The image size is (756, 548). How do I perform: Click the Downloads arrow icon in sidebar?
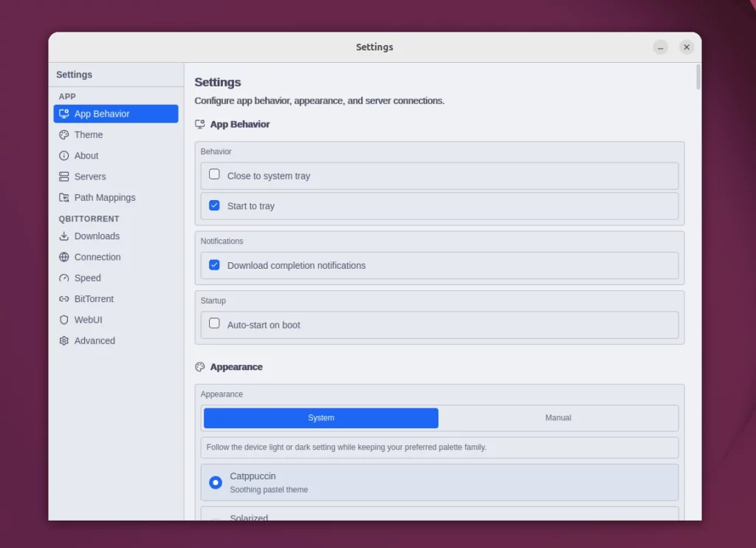(63, 236)
